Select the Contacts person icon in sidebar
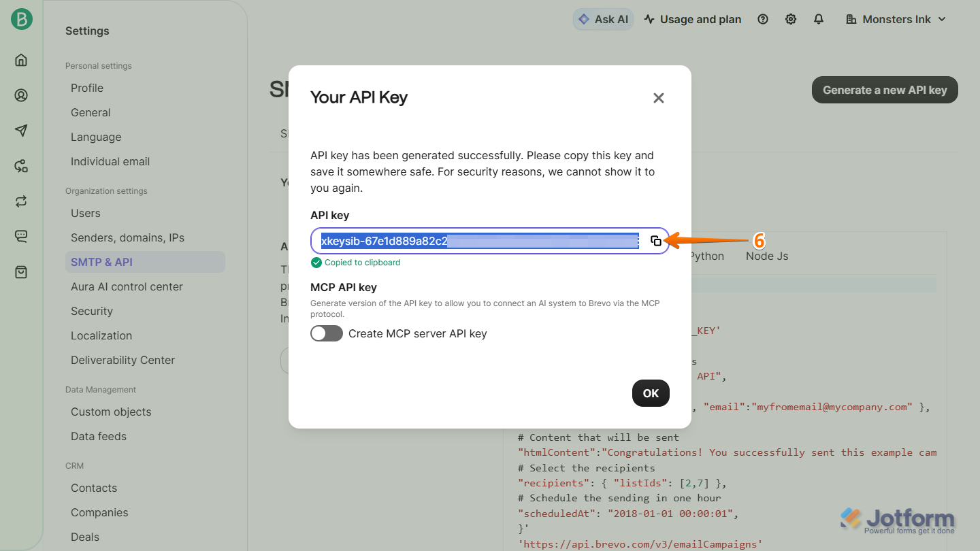 click(20, 95)
